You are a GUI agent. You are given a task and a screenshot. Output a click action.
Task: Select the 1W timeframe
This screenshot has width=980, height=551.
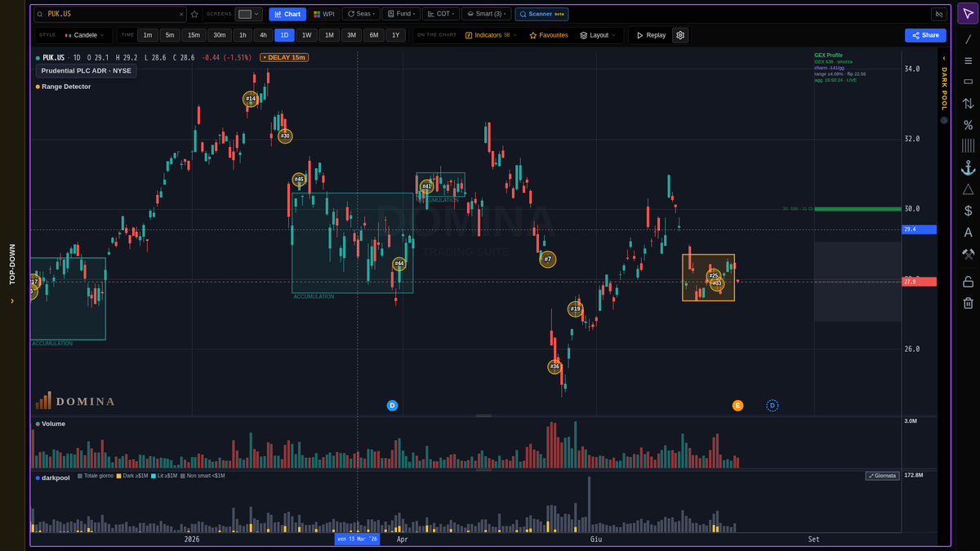click(x=306, y=35)
